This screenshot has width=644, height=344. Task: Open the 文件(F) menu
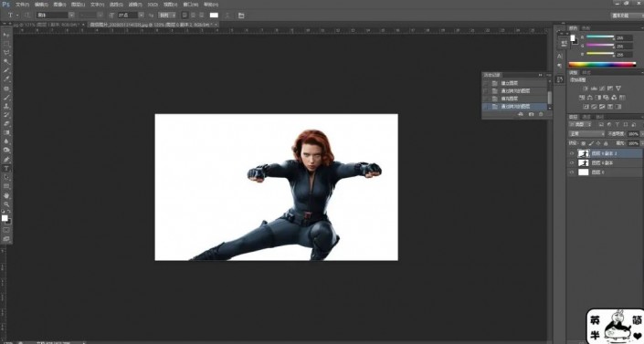point(22,5)
